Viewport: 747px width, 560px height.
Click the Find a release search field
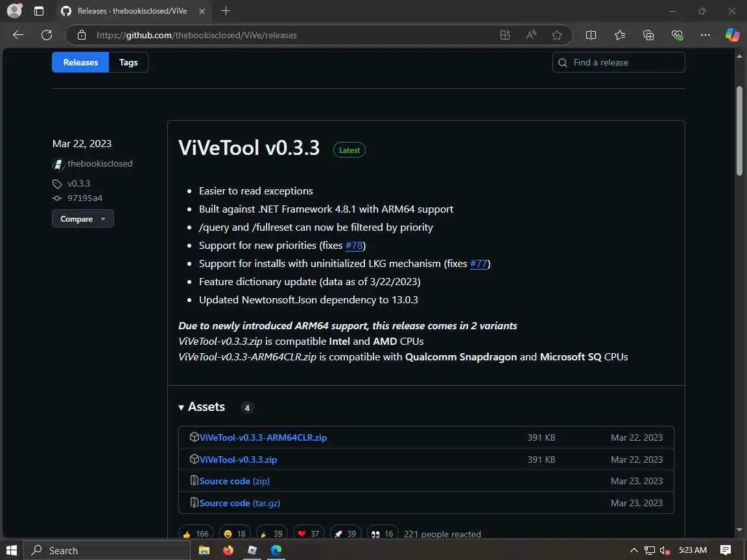(x=619, y=62)
